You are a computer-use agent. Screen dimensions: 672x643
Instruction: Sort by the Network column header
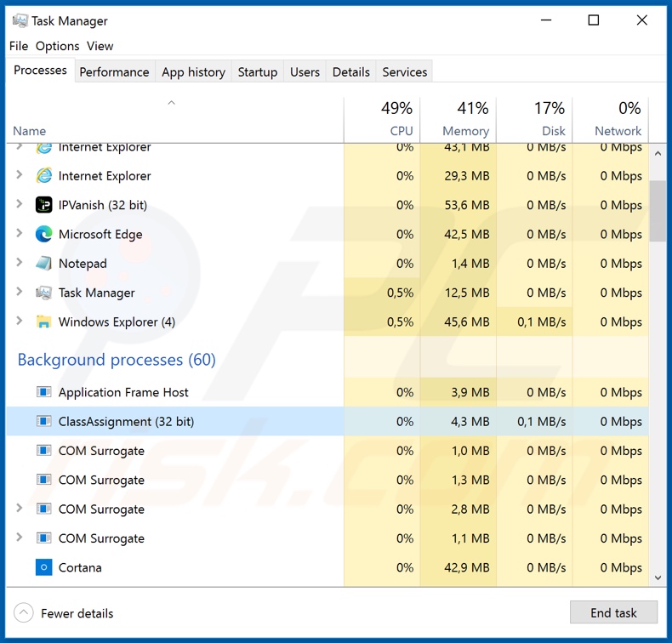click(611, 120)
